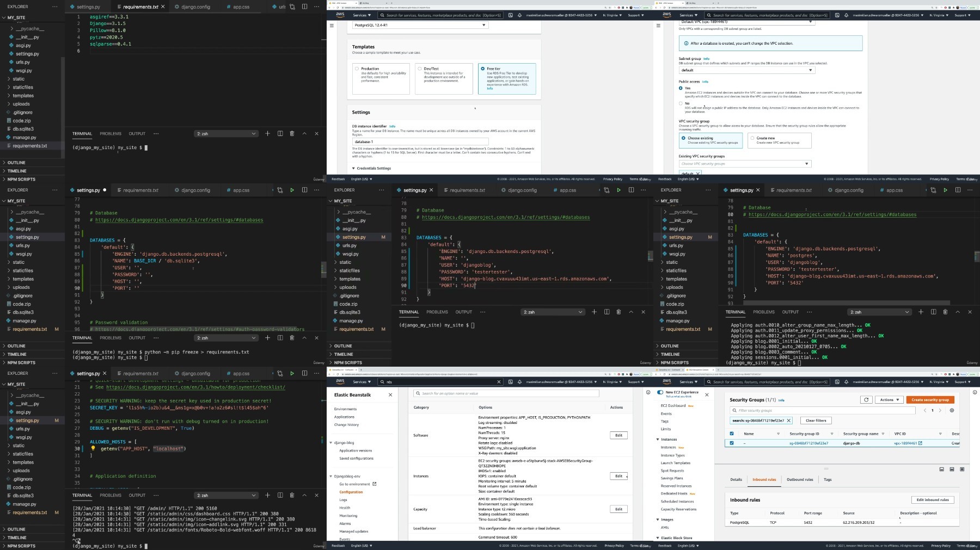Image resolution: width=980 pixels, height=550 pixels.
Task: Maximize the terminal panel in requirements.txt window
Action: click(x=304, y=133)
